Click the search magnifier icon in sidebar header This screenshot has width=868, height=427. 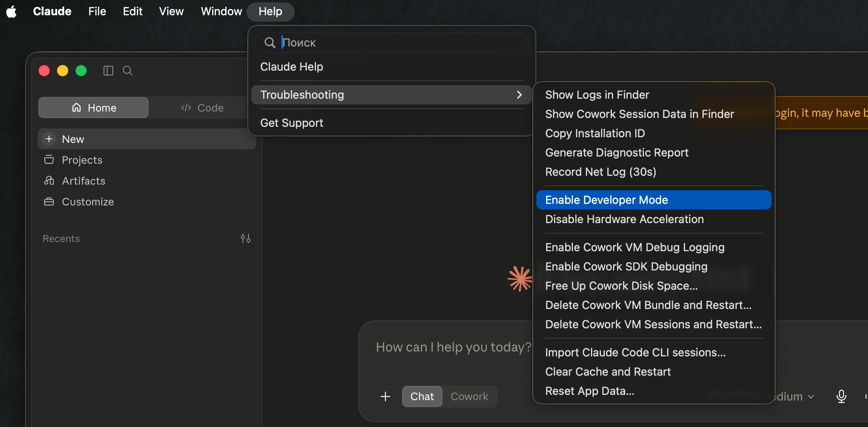(128, 71)
